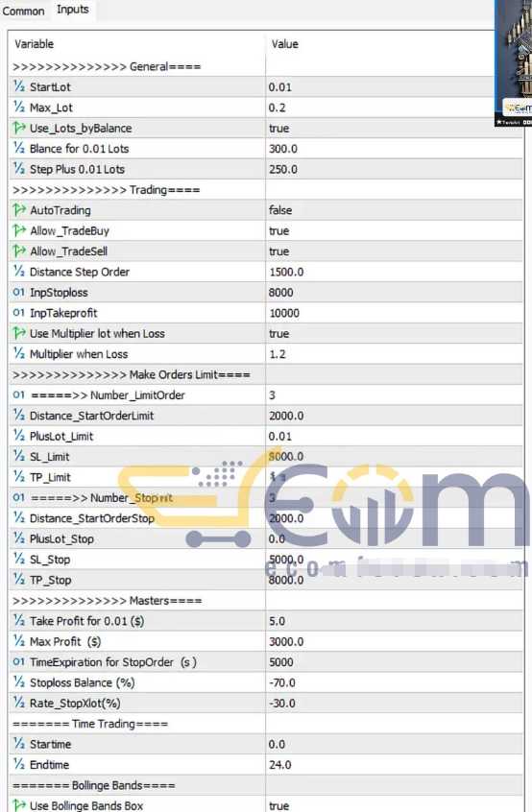Click the Multiplier when Loss double icon
This screenshot has width=532, height=812.
pos(19,354)
